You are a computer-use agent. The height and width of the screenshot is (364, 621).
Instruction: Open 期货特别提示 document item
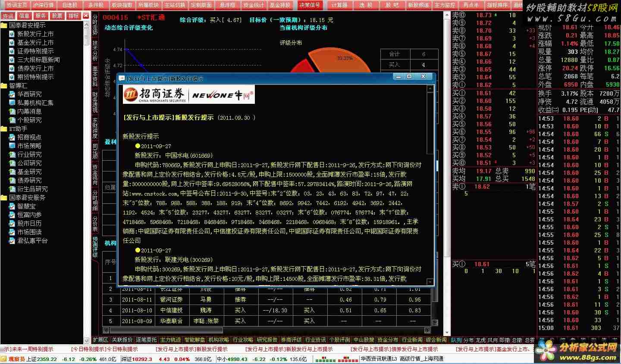tap(35, 77)
